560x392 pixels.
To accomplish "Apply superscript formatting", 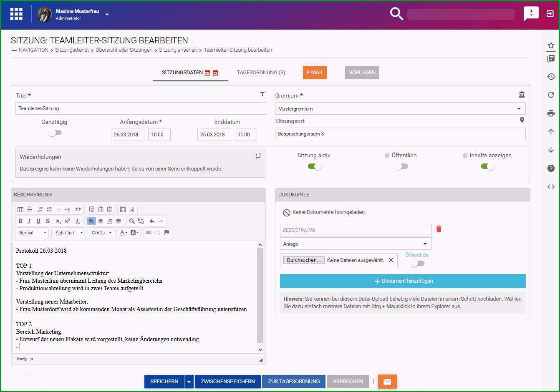I will [67, 221].
